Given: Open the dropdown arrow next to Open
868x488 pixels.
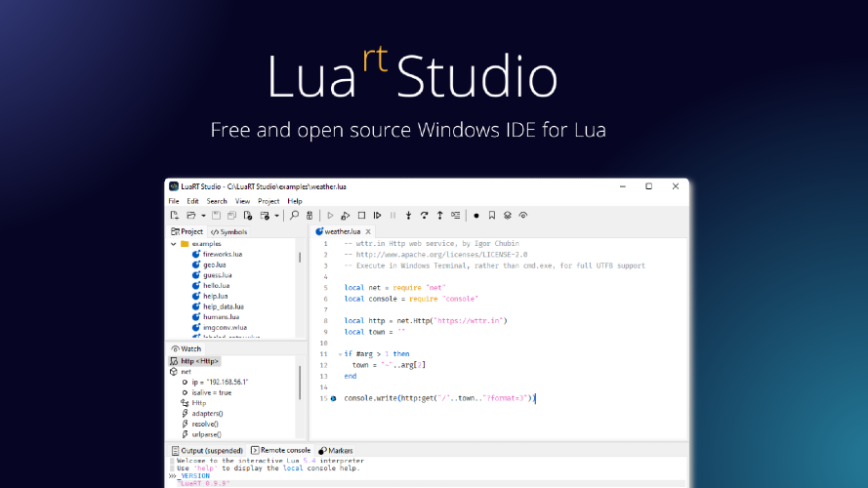Looking at the screenshot, I should tap(203, 216).
